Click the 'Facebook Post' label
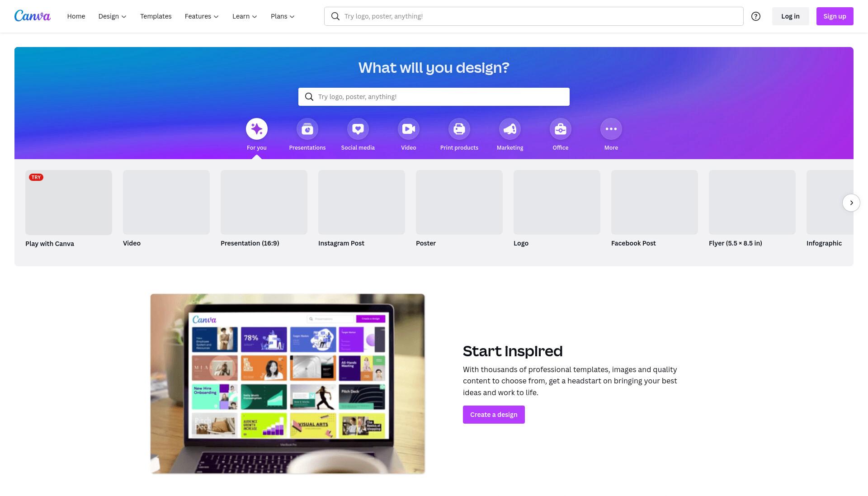The width and height of the screenshot is (868, 496). [633, 243]
